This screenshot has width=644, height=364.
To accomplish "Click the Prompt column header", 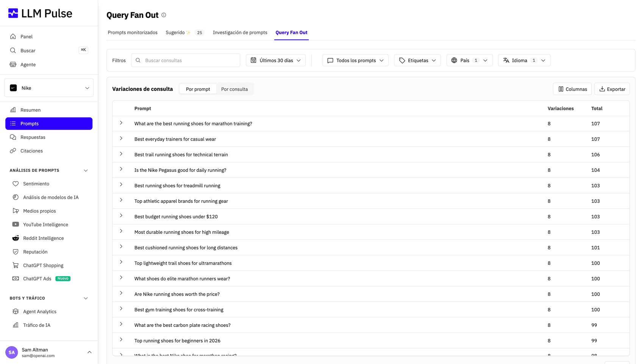I will click(x=143, y=108).
